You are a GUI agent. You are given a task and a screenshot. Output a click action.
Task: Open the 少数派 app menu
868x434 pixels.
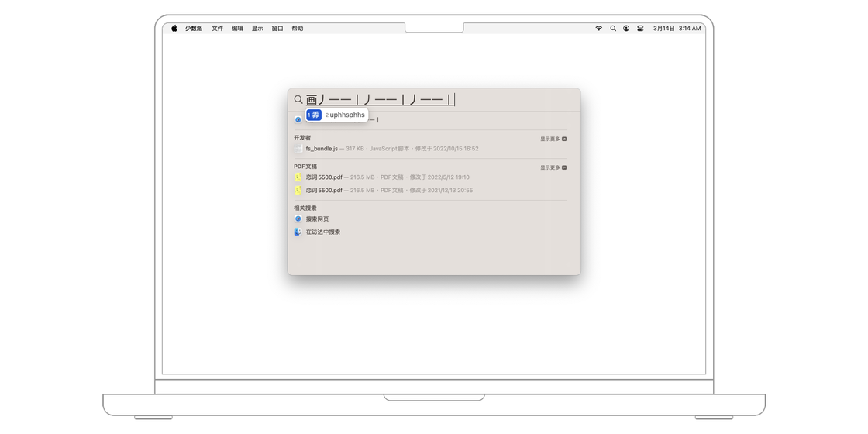(194, 28)
